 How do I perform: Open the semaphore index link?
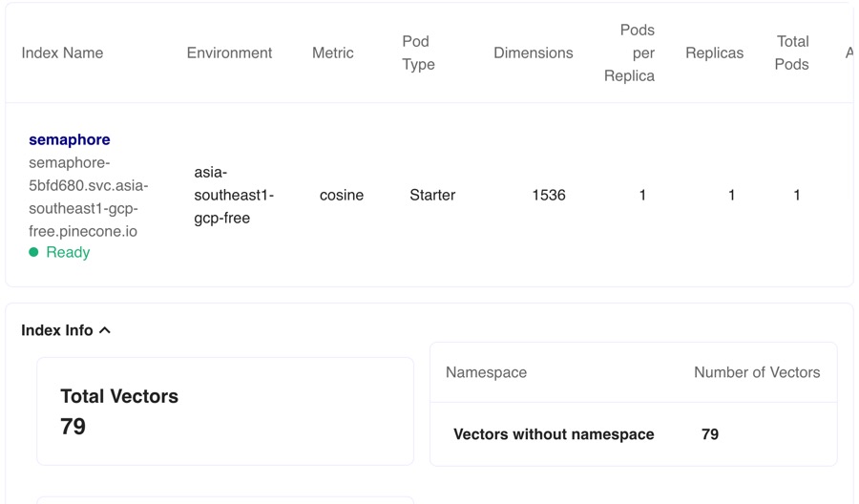pyautogui.click(x=70, y=139)
